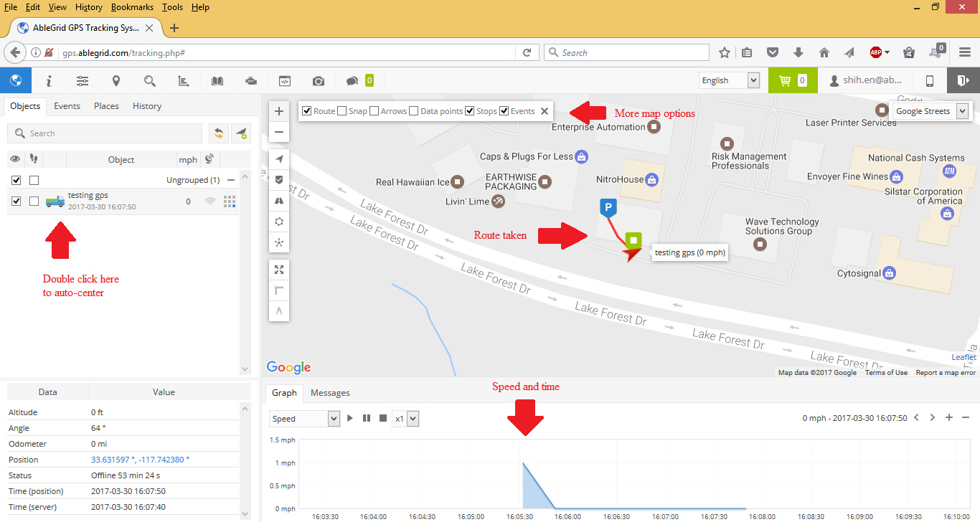Open the image gallery camera icon
The image size is (980, 522).
(318, 81)
